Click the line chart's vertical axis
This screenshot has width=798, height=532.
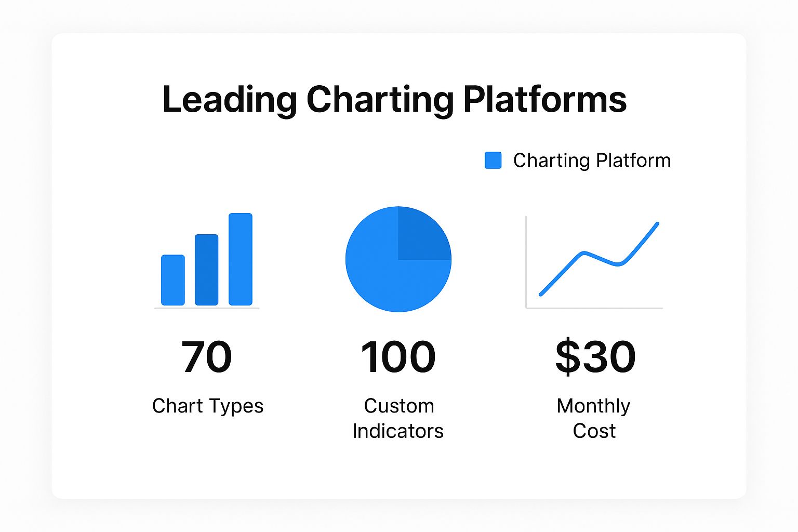point(526,262)
